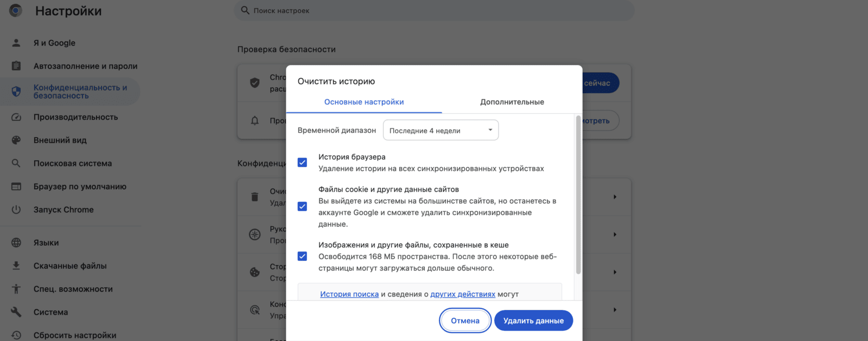Click the wrench icon beside Система
Image resolution: width=868 pixels, height=341 pixels.
[x=16, y=312]
